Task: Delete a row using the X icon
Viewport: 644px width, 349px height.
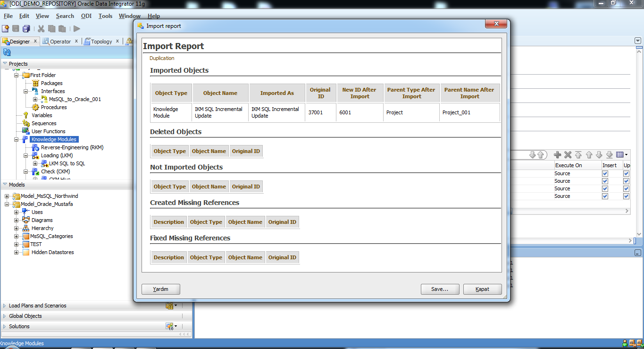Action: click(x=568, y=154)
